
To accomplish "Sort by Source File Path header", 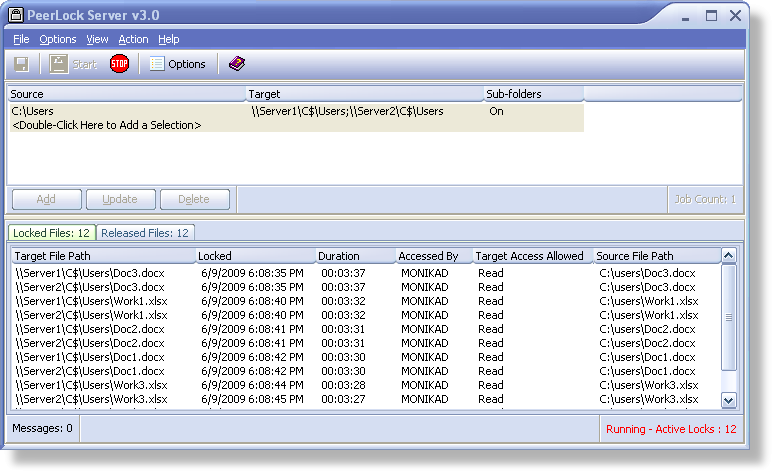I will click(657, 256).
